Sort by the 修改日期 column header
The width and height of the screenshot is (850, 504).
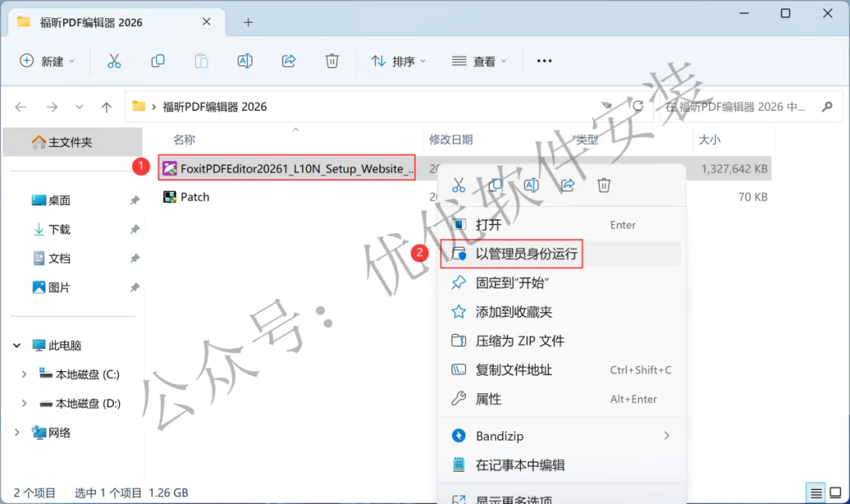tap(451, 140)
